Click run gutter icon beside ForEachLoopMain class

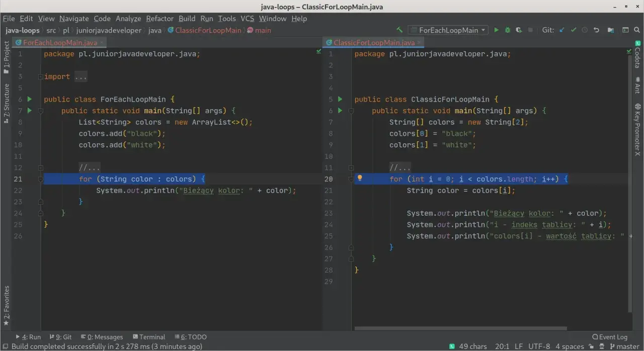[x=29, y=100]
